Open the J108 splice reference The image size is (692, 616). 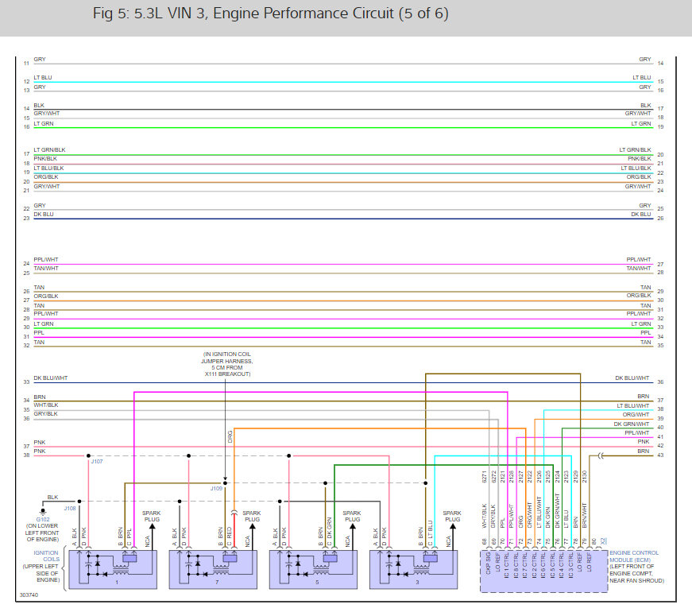point(70,508)
